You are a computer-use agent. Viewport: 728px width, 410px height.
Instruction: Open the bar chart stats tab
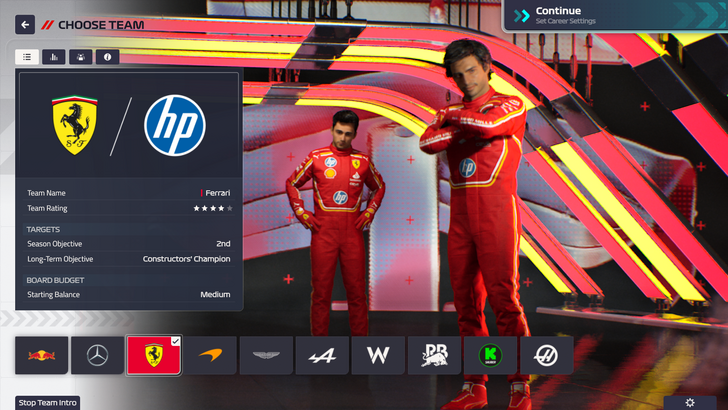54,57
